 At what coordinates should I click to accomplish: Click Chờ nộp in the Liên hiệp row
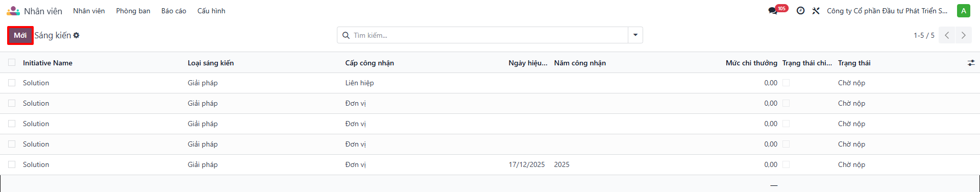point(851,83)
